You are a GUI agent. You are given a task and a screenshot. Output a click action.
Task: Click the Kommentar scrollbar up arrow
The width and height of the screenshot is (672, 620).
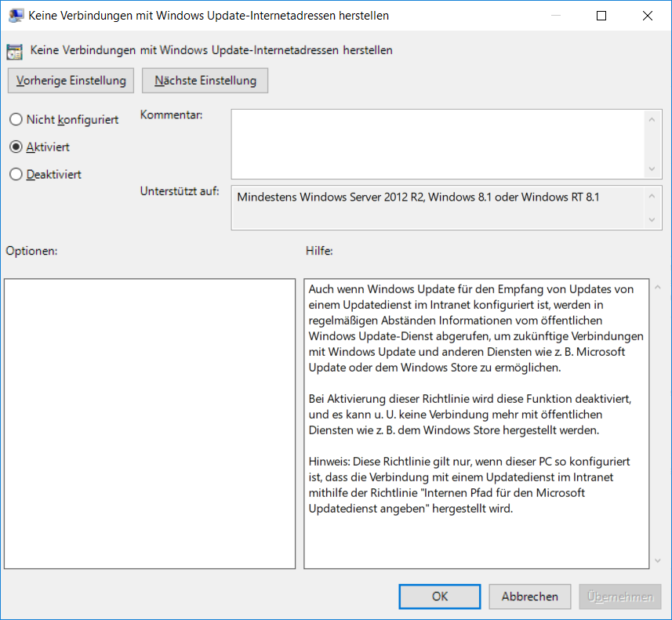pyautogui.click(x=652, y=120)
